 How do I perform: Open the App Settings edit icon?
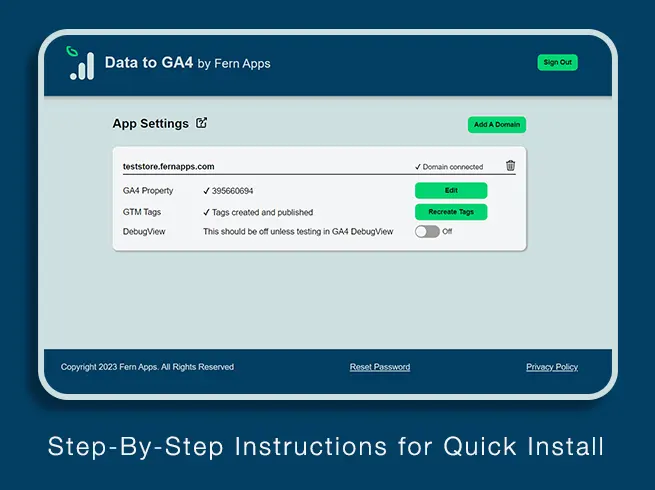(x=201, y=123)
